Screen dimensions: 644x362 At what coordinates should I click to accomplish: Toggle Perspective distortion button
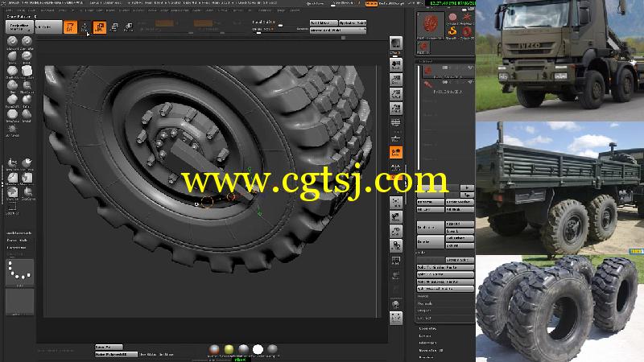tap(396, 123)
